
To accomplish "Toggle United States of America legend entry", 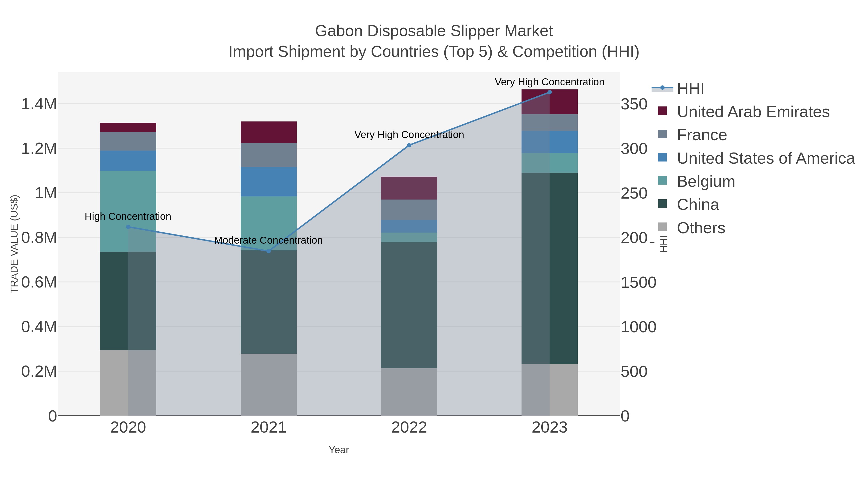I will [756, 158].
